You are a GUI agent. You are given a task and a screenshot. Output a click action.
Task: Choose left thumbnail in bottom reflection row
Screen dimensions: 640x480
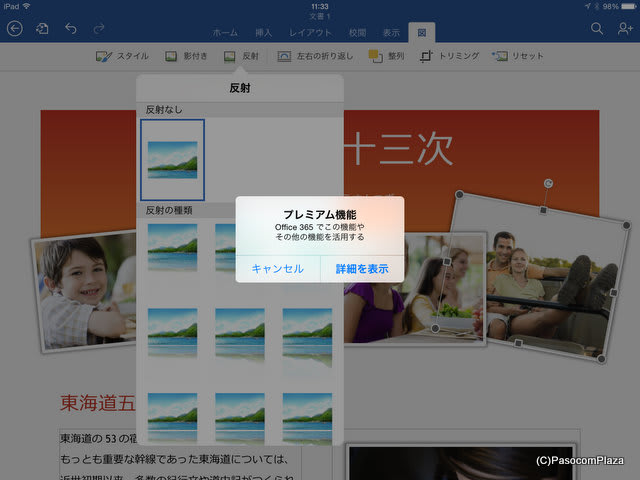pos(172,417)
